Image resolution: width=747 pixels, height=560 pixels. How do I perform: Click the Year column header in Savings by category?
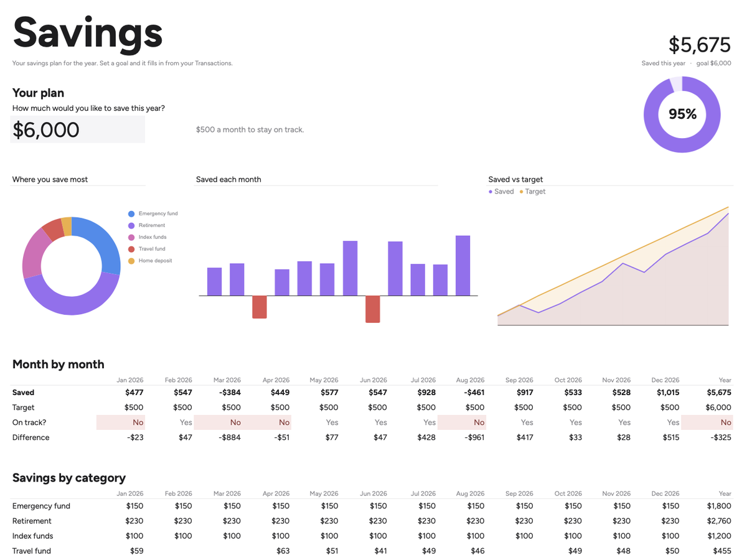tap(725, 493)
